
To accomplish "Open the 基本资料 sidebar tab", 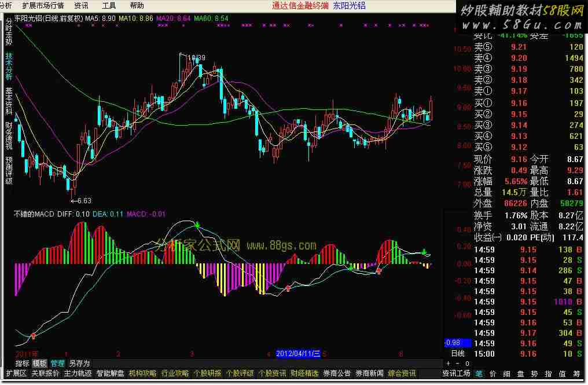I will pos(9,101).
